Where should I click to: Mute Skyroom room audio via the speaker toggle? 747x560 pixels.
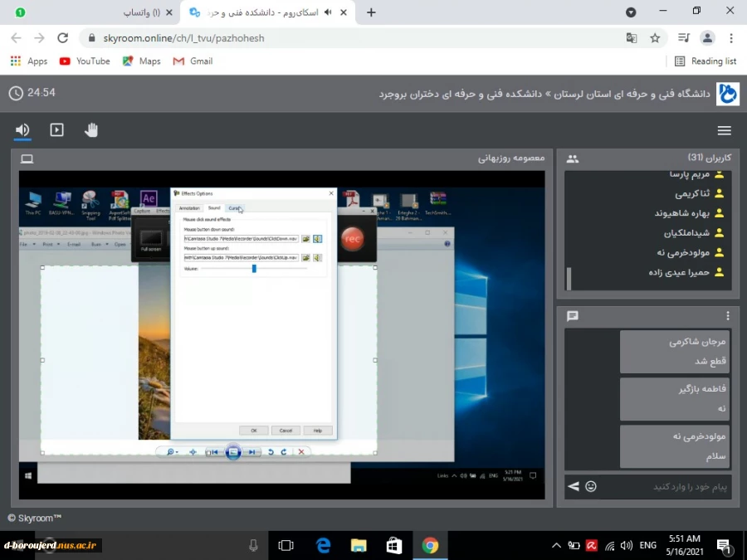pyautogui.click(x=22, y=129)
